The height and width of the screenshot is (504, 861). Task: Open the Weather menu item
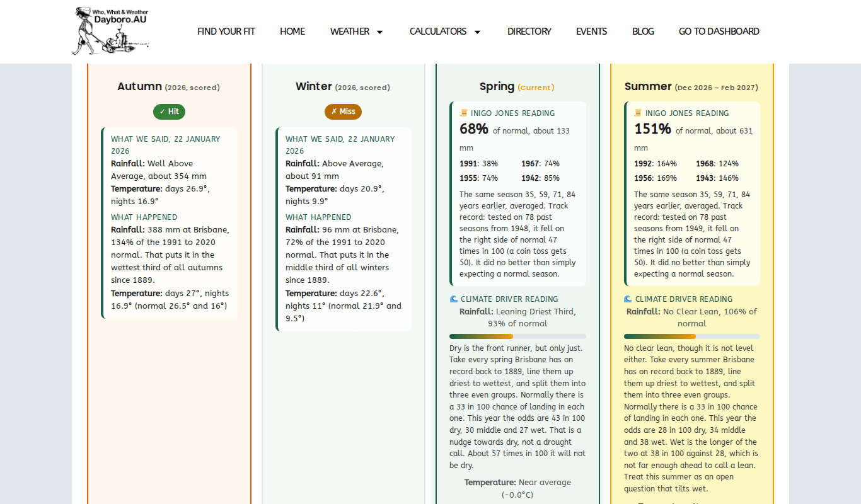pyautogui.click(x=350, y=31)
